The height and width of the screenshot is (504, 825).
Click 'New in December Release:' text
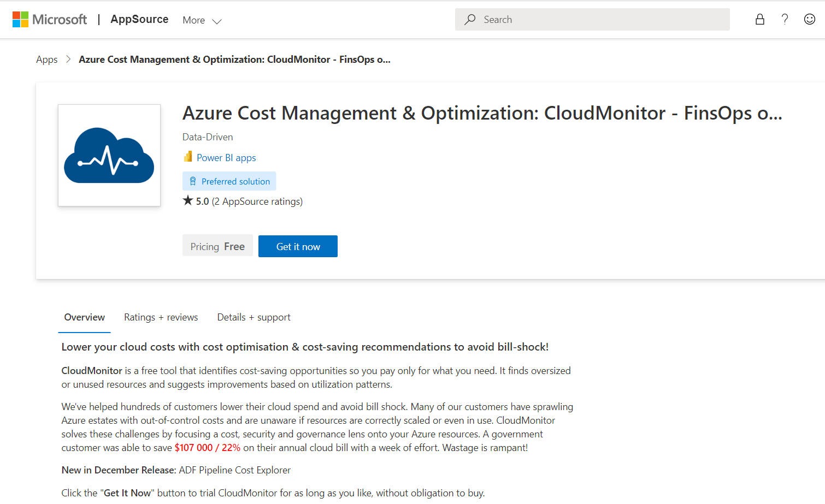119,470
